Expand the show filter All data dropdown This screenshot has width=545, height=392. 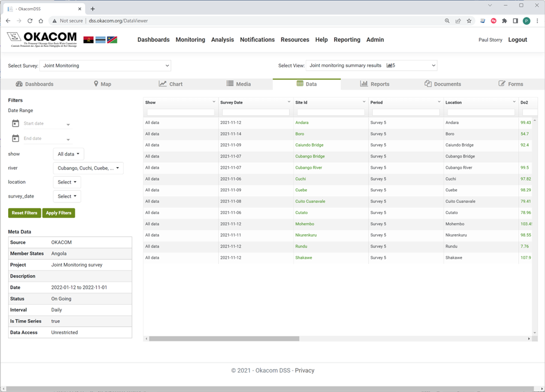pos(69,154)
